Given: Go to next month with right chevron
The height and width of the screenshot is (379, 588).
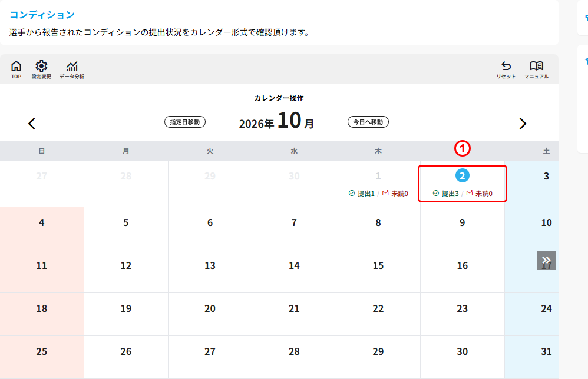Looking at the screenshot, I should tap(523, 124).
